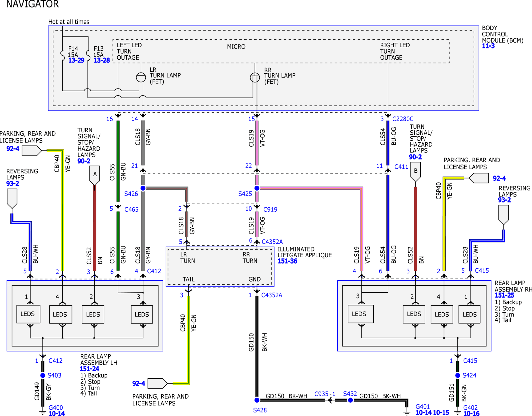The image size is (532, 416).
Task: Click the S426 splice dot
Action: pos(143,188)
